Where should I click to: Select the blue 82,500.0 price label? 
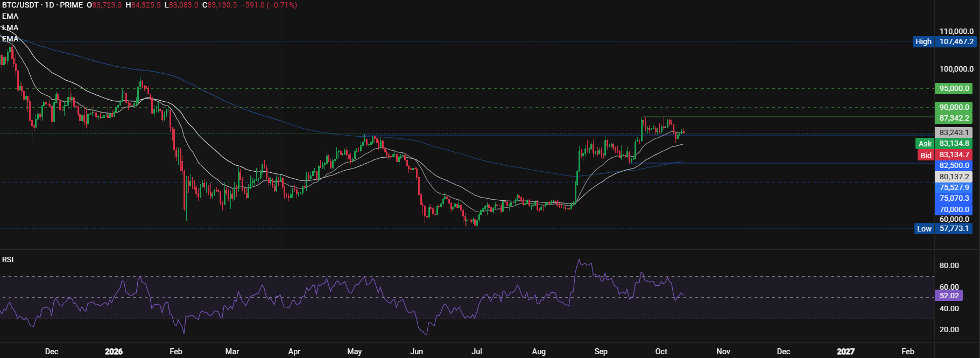954,166
